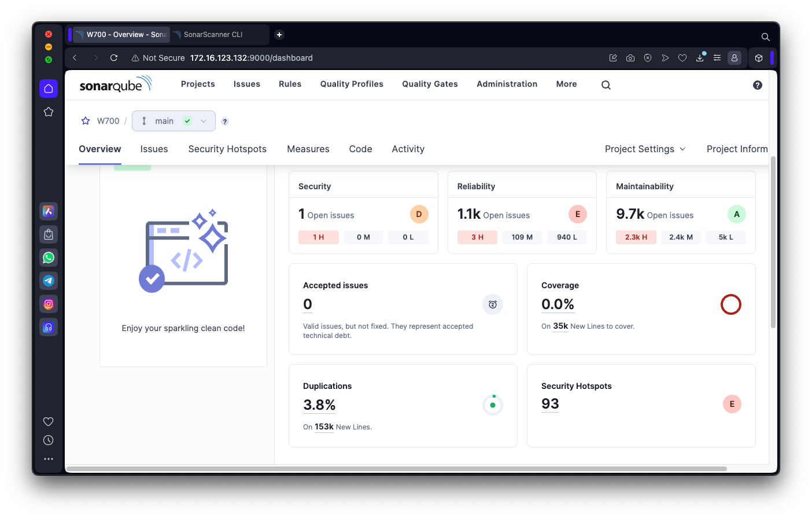812x518 pixels.
Task: Click the vertical page scrollbar
Action: pyautogui.click(x=773, y=243)
